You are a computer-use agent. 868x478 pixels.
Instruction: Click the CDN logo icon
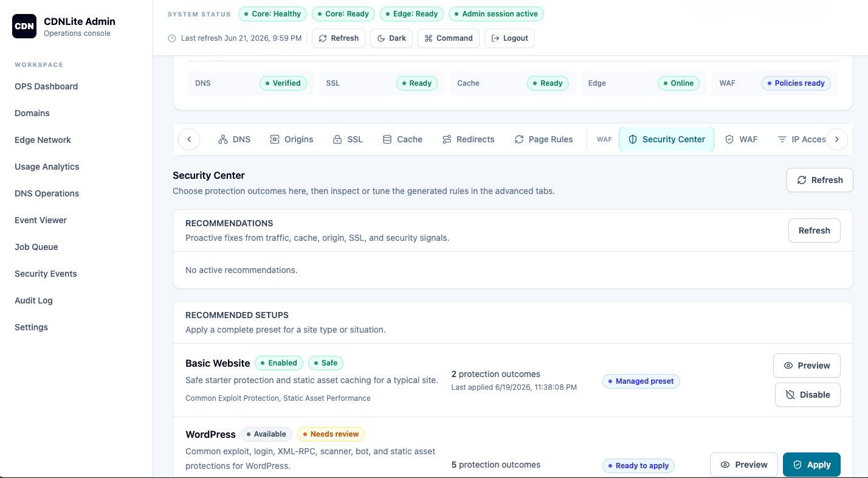[24, 26]
